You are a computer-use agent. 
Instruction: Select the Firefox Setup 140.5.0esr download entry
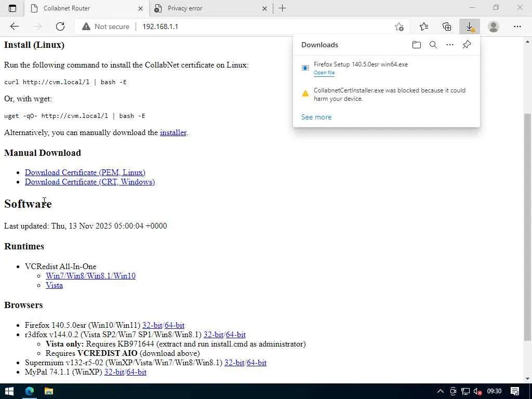(387, 68)
